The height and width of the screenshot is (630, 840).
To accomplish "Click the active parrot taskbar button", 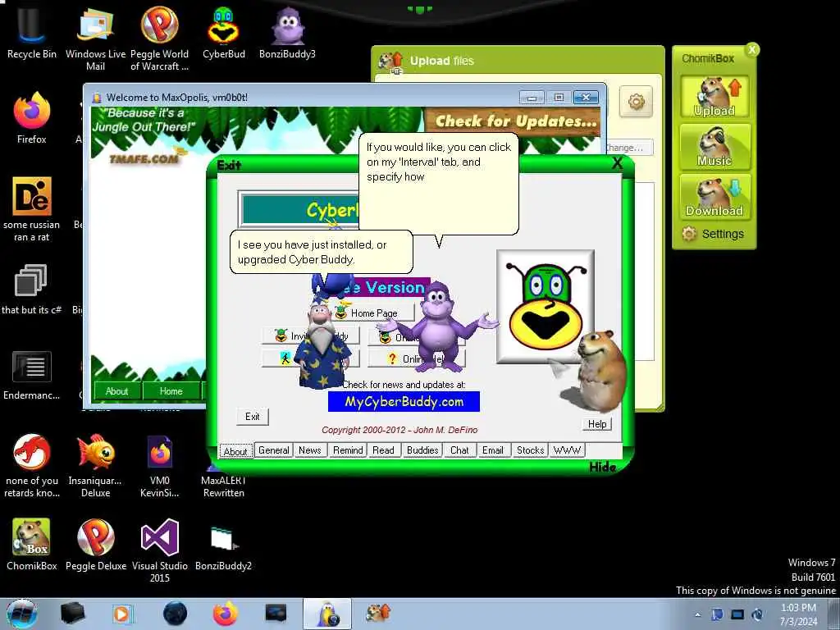I will click(x=327, y=614).
